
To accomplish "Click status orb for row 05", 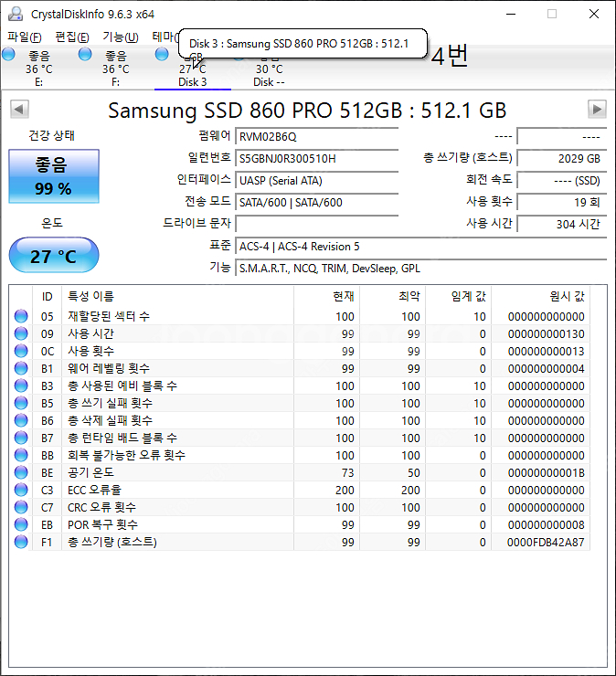I will click(21, 316).
